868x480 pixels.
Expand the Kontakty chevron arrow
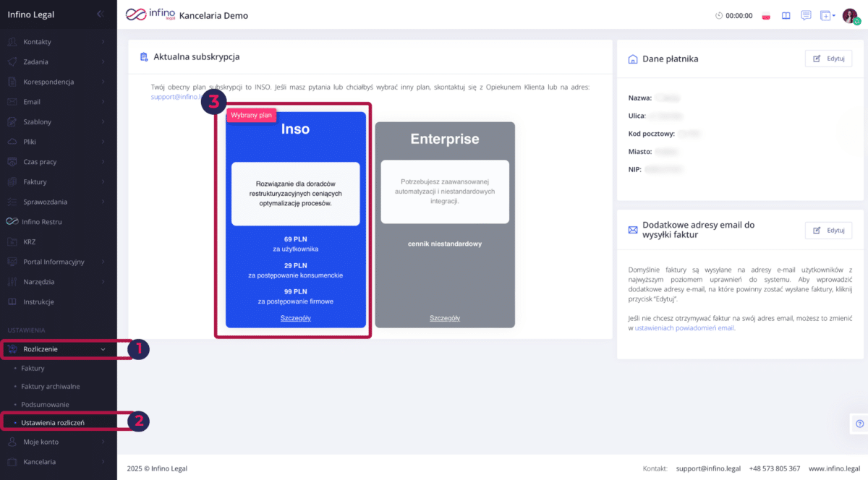(x=103, y=42)
